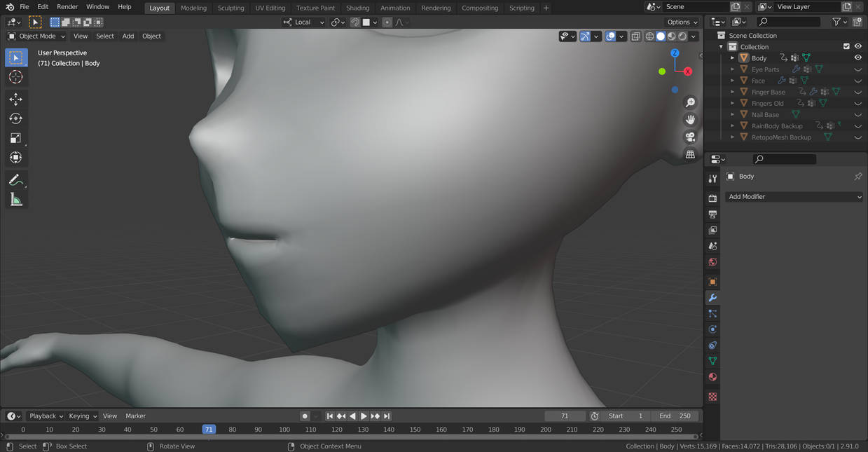Open the Object Mode dropdown
868x452 pixels.
pyautogui.click(x=36, y=36)
